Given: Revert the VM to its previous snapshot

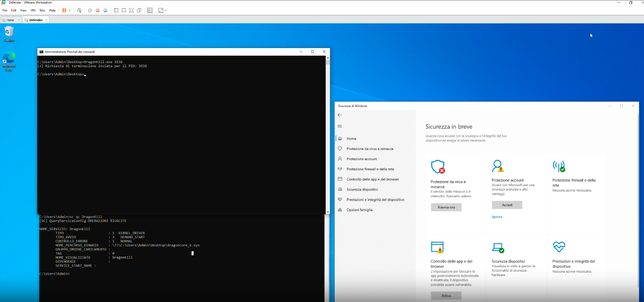Looking at the screenshot, I should [x=97, y=11].
